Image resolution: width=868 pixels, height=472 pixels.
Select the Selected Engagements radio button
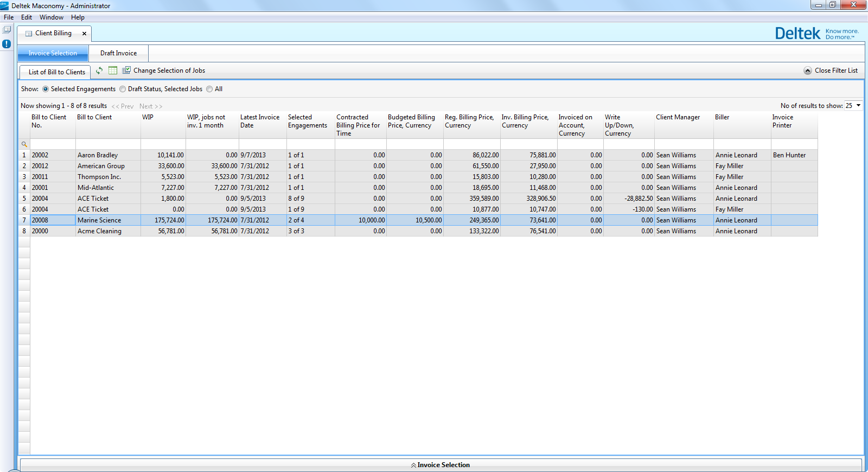click(x=46, y=89)
